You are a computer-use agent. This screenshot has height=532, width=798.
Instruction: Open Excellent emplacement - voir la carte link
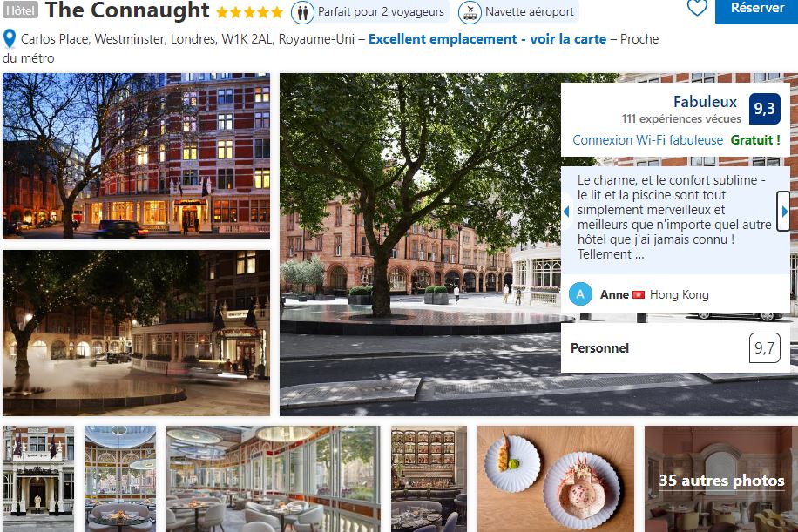pyautogui.click(x=487, y=39)
